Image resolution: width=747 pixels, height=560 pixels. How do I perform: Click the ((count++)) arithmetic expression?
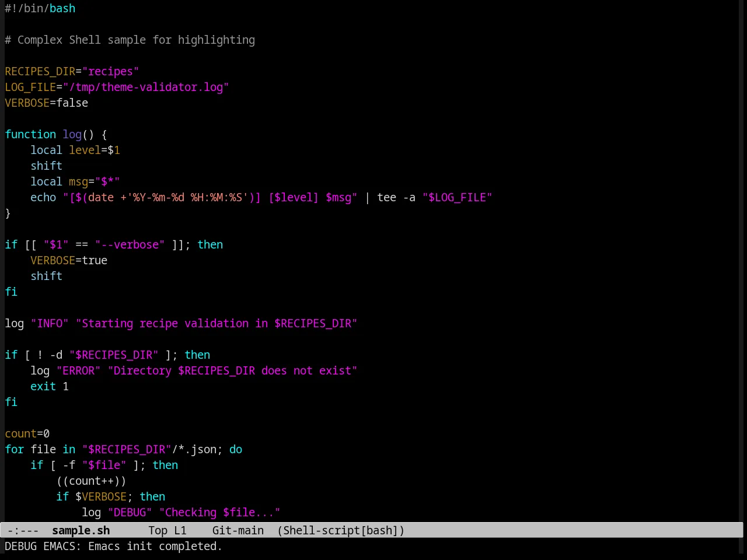coord(92,481)
